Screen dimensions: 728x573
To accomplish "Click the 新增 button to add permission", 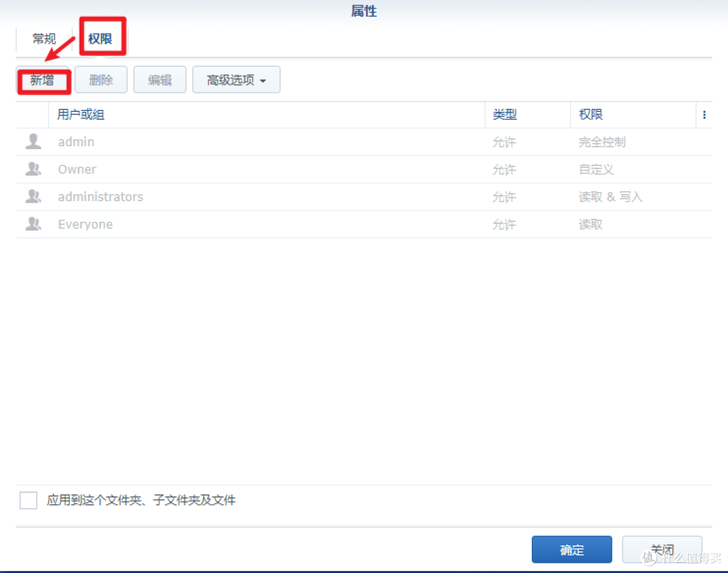I will click(x=43, y=80).
